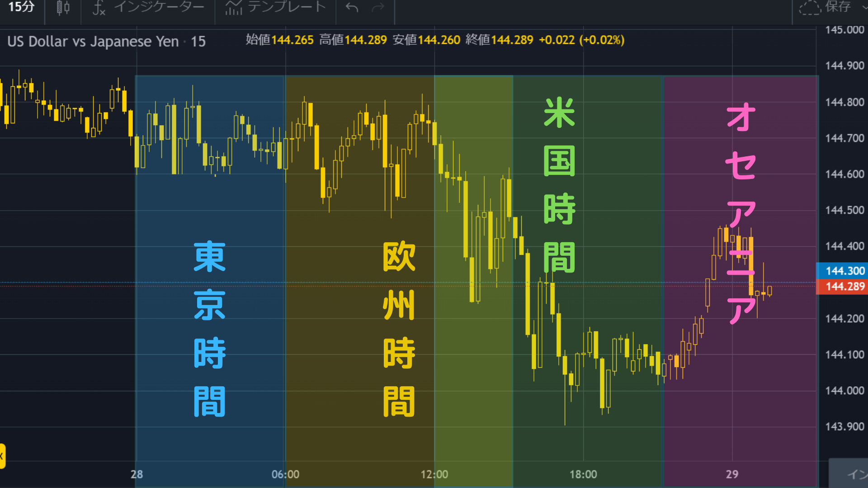Click the cloud save icon
Screen dimensions: 868x488
point(809,7)
